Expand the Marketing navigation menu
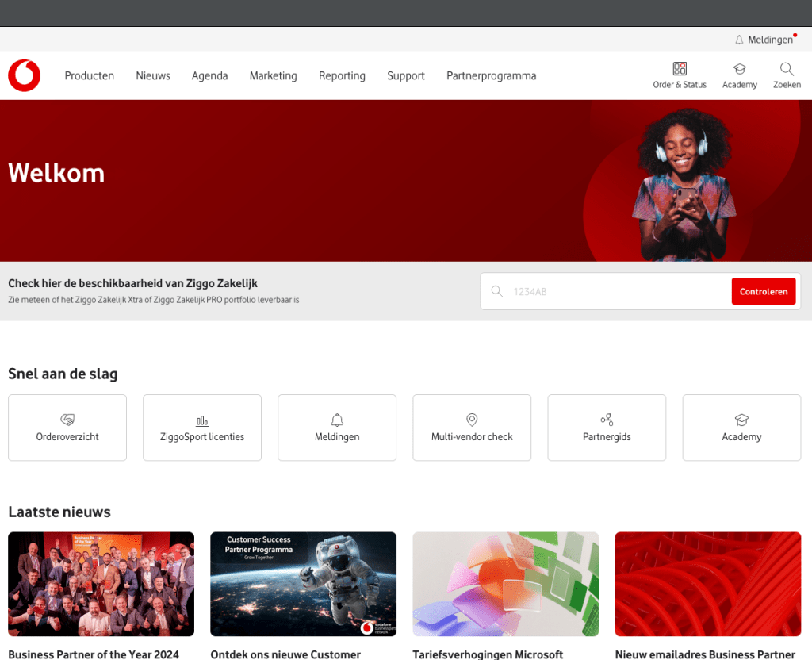Image resolution: width=812 pixels, height=660 pixels. tap(273, 76)
